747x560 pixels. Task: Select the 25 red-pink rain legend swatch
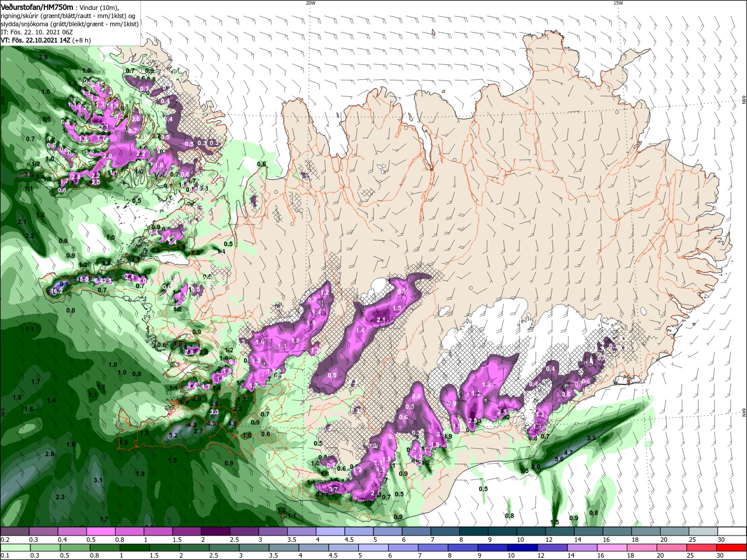[702, 548]
